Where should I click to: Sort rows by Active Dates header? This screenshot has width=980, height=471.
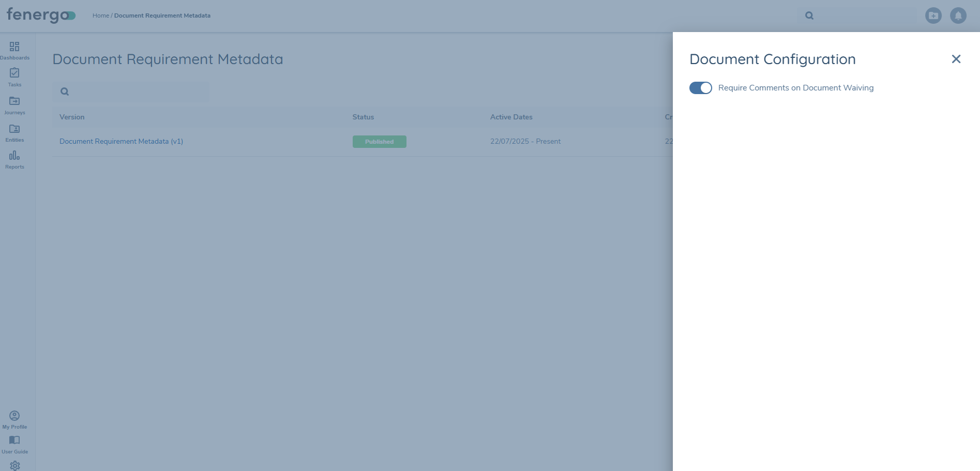pyautogui.click(x=511, y=117)
